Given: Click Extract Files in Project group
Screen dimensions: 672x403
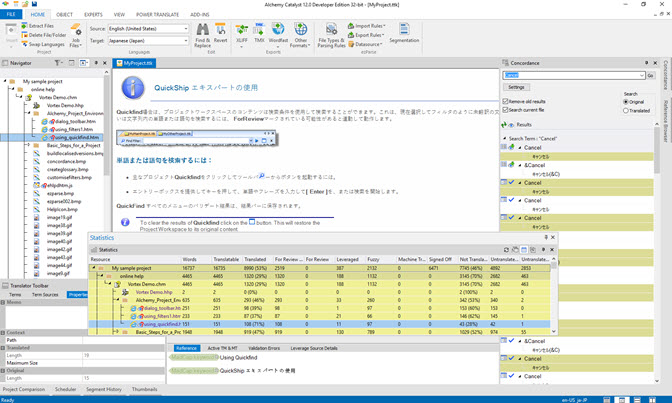Looking at the screenshot, I should 38,26.
